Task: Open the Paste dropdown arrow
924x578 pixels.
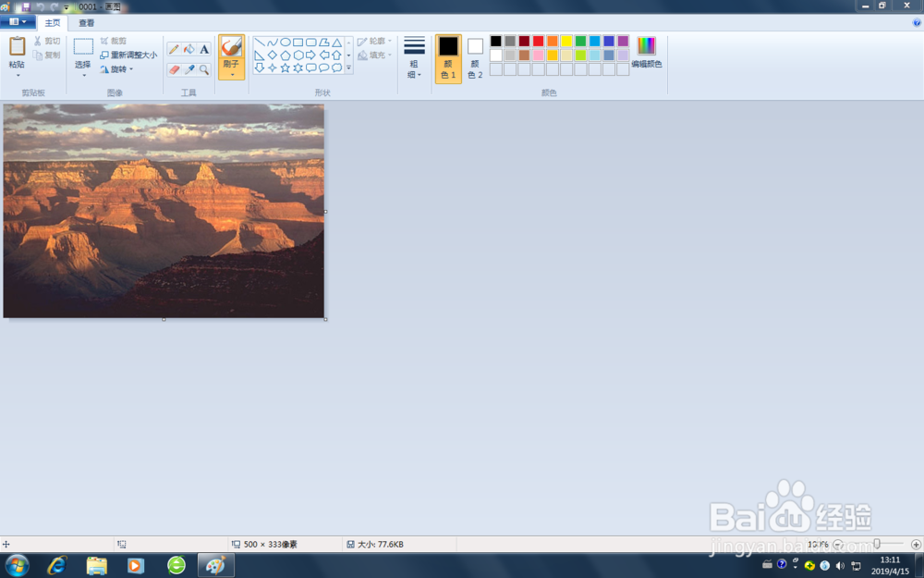Action: [17, 75]
